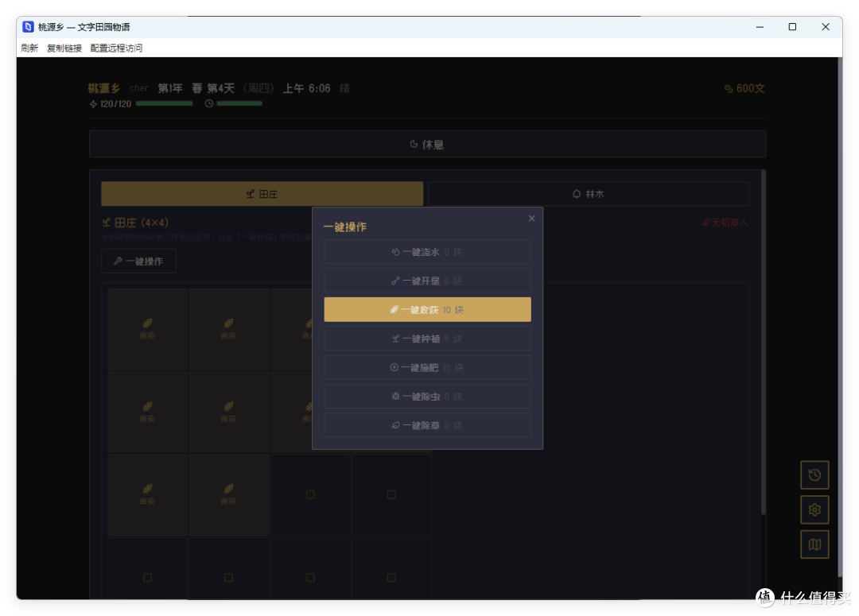Click the 一键种植 planting button
859x616 pixels.
click(427, 339)
